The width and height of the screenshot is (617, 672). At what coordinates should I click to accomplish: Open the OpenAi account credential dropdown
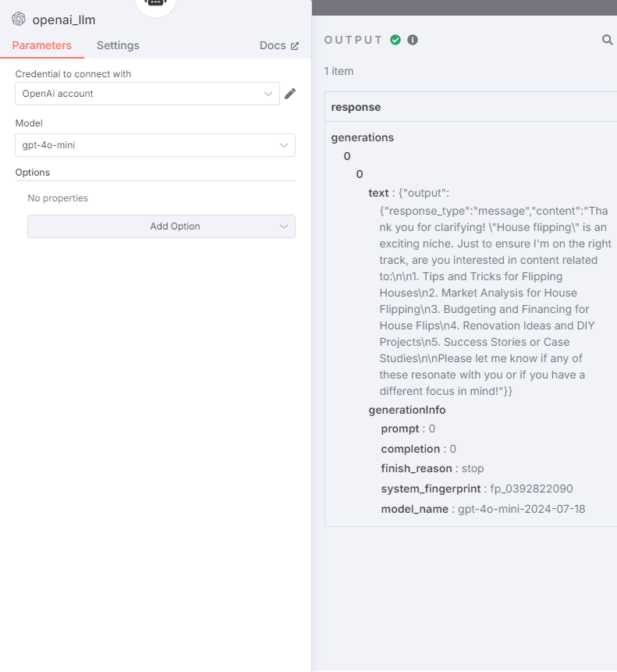click(x=147, y=94)
